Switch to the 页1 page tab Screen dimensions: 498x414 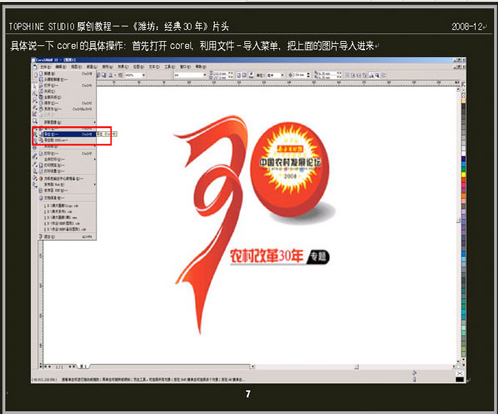coord(83,367)
